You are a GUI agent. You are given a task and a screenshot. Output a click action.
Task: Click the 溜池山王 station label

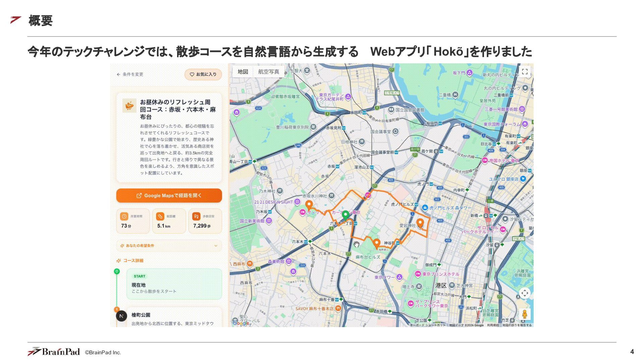(362, 167)
